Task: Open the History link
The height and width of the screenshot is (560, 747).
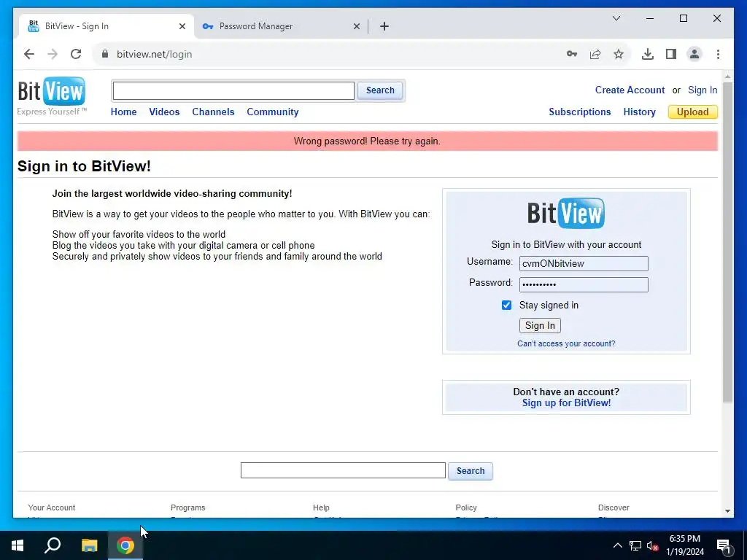Action: 639,112
